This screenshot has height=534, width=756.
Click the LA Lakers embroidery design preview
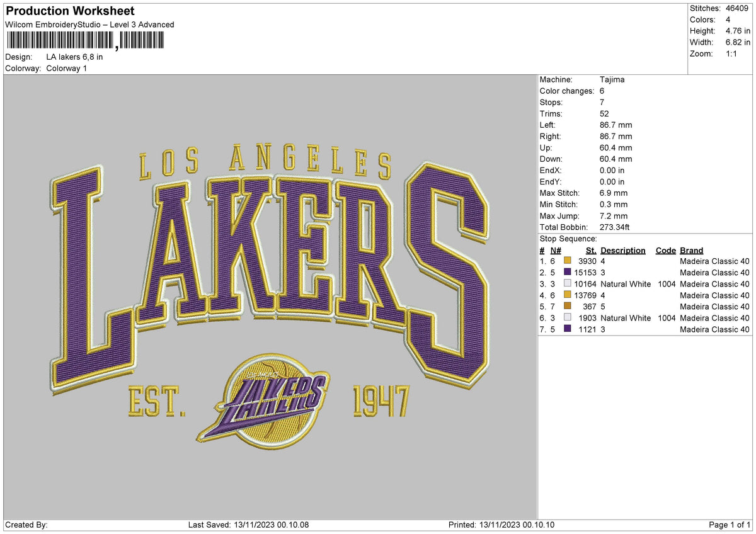(270, 297)
